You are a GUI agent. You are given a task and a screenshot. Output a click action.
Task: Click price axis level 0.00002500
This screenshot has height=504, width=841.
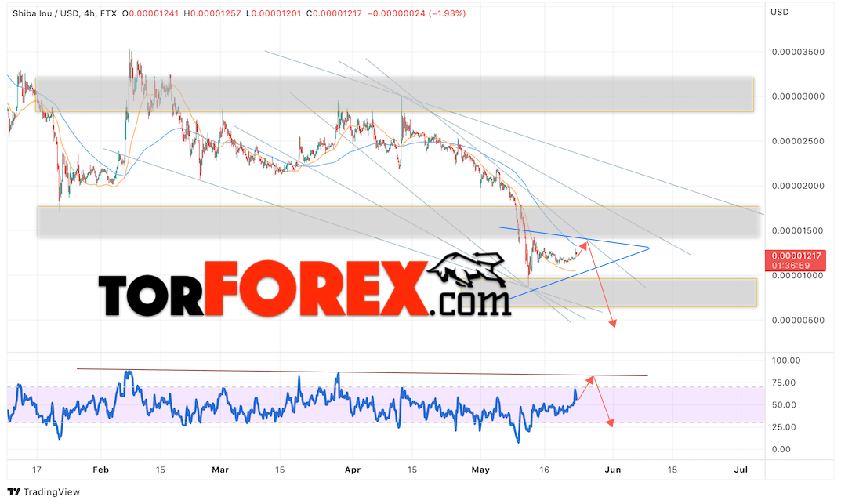[798, 142]
